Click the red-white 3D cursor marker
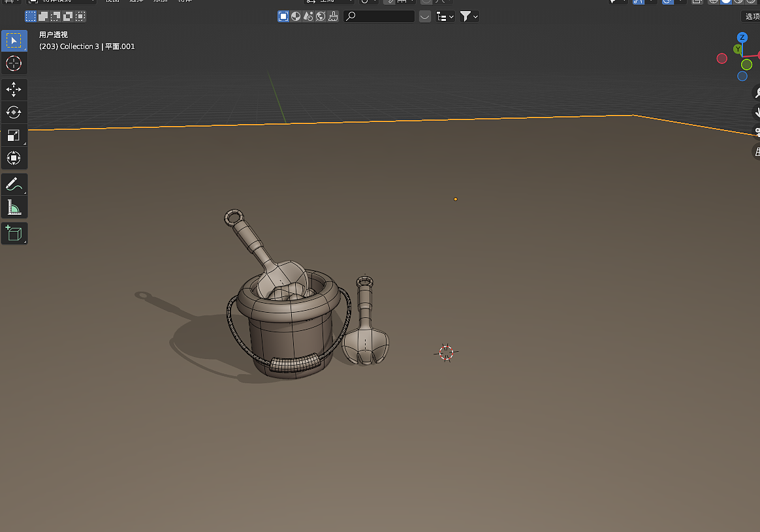 click(446, 352)
